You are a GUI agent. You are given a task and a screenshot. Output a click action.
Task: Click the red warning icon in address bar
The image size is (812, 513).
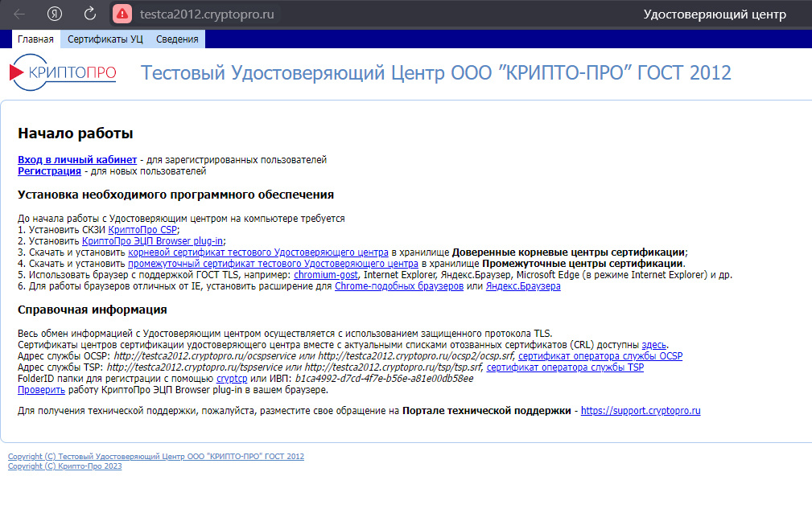pyautogui.click(x=121, y=14)
